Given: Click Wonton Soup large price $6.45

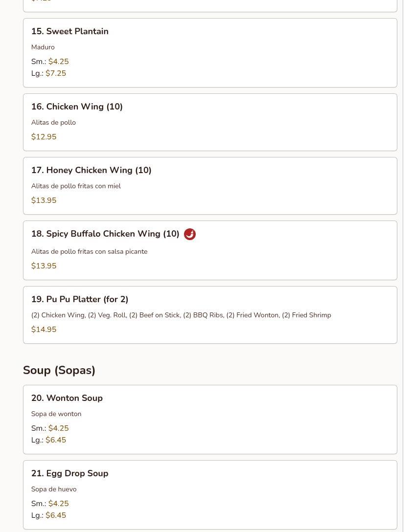Looking at the screenshot, I should [x=56, y=440].
